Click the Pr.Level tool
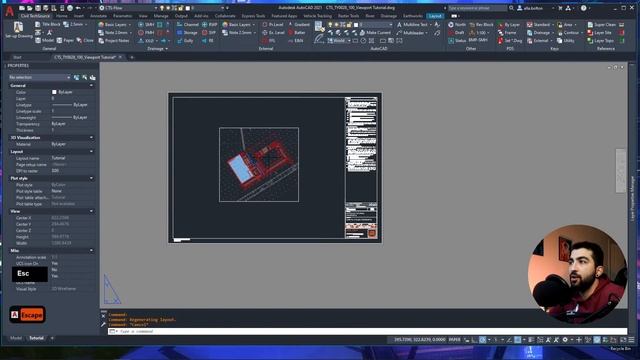Viewport: 640px width, 360px height. (273, 24)
